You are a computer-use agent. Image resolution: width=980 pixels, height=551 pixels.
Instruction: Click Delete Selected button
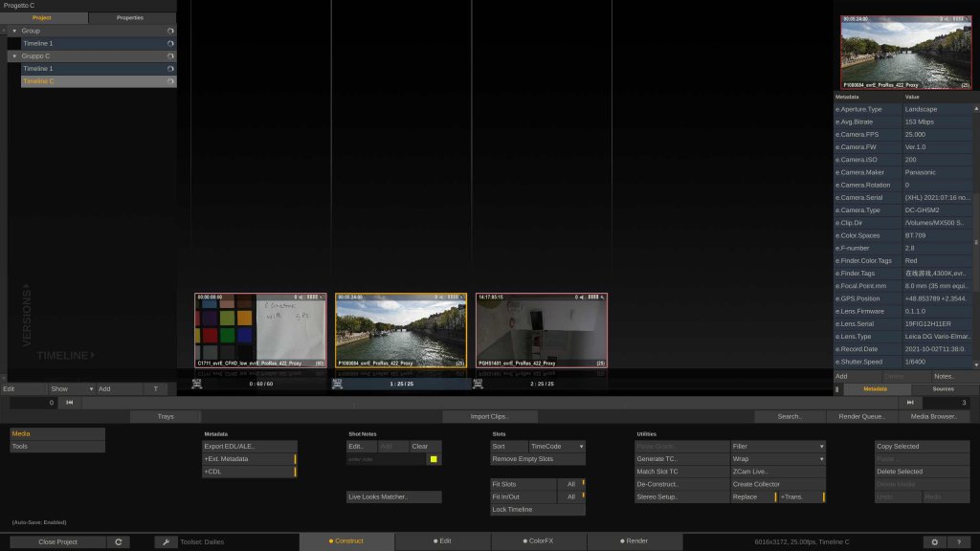coord(922,472)
